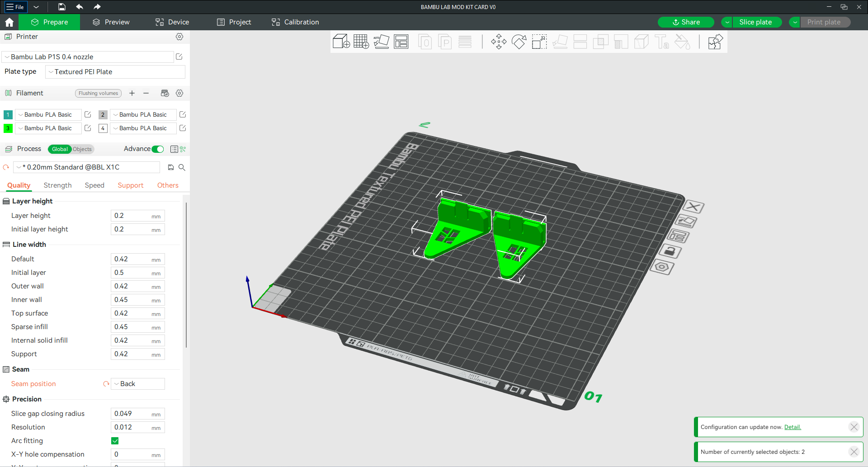Click the lock icon beside the plate

pos(670,251)
